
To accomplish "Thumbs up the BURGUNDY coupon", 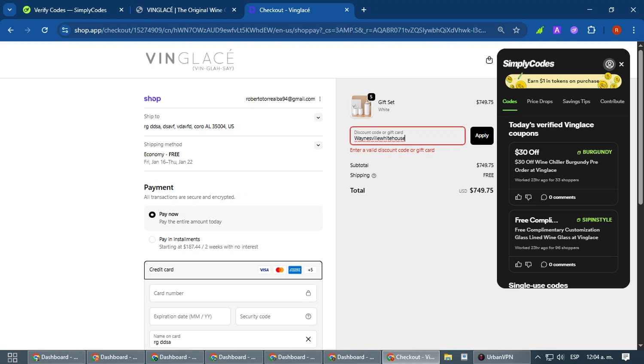I will pos(518,197).
